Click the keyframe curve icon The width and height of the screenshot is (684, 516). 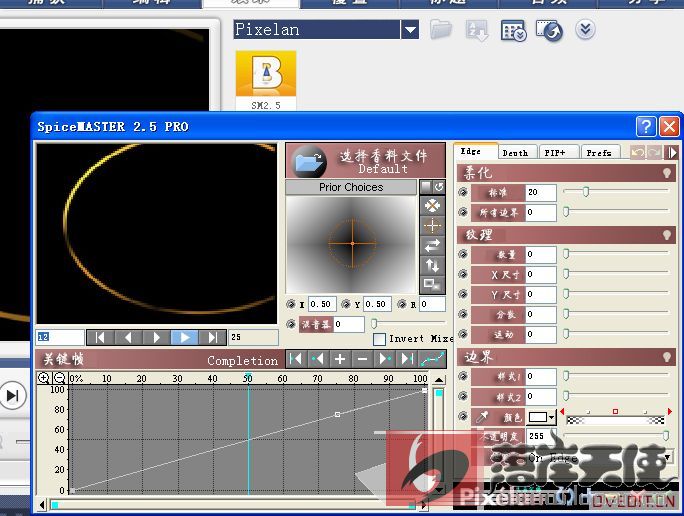pos(432,359)
